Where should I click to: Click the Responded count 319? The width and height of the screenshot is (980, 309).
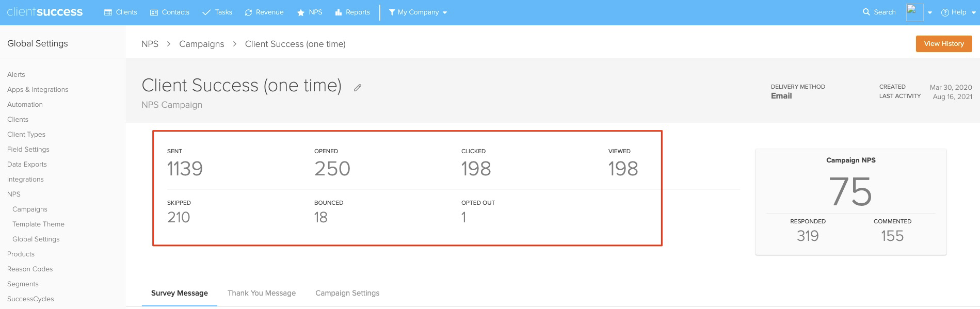click(808, 236)
